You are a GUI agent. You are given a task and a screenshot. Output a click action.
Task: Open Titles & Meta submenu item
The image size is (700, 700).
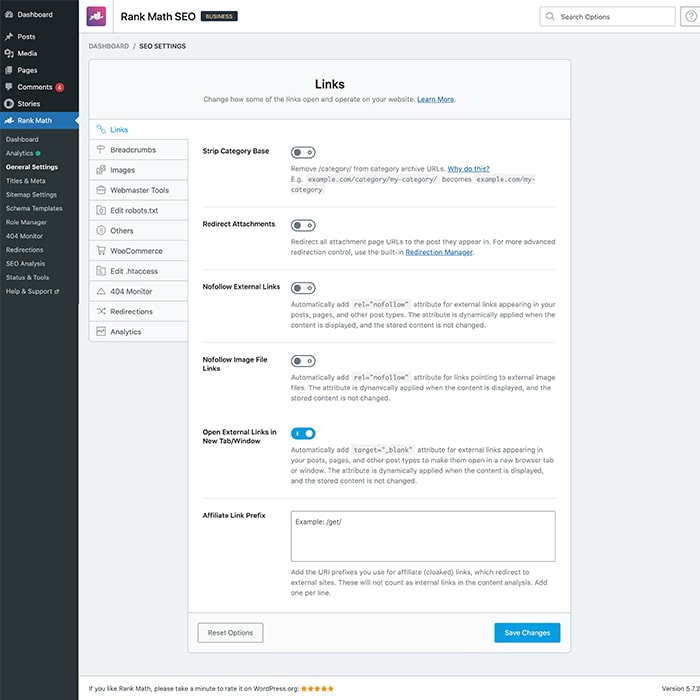[x=25, y=181]
